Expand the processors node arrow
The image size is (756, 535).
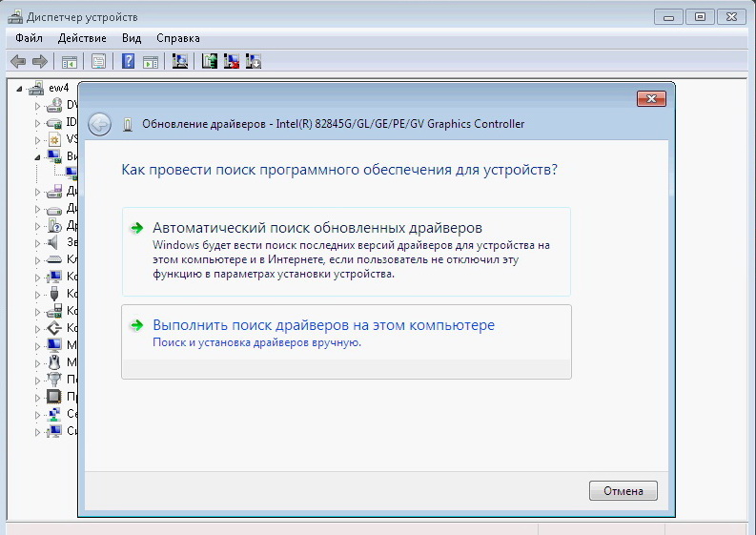pyautogui.click(x=37, y=397)
